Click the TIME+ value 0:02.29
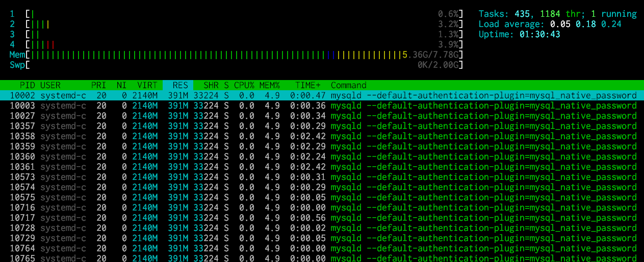 [308, 146]
